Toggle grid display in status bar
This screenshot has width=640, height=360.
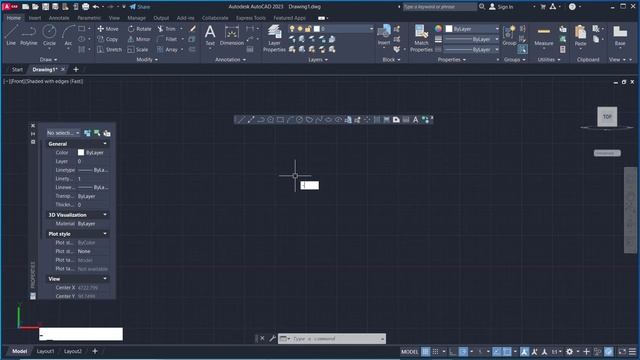click(425, 351)
